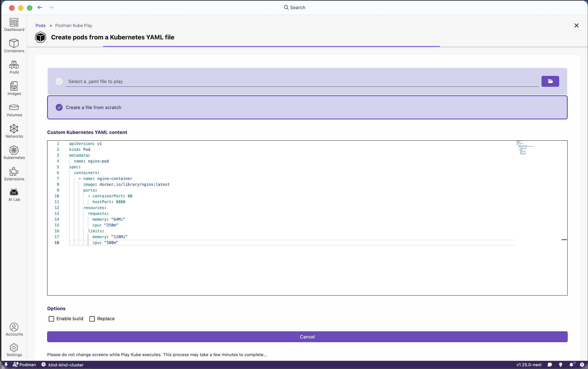
Task: Navigate to Volumes in sidebar
Action: [x=14, y=110]
